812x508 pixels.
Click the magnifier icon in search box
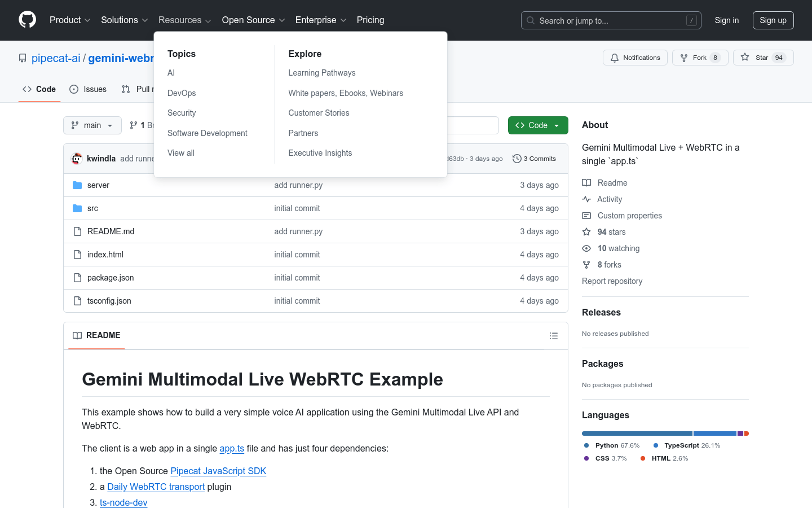pos(531,20)
